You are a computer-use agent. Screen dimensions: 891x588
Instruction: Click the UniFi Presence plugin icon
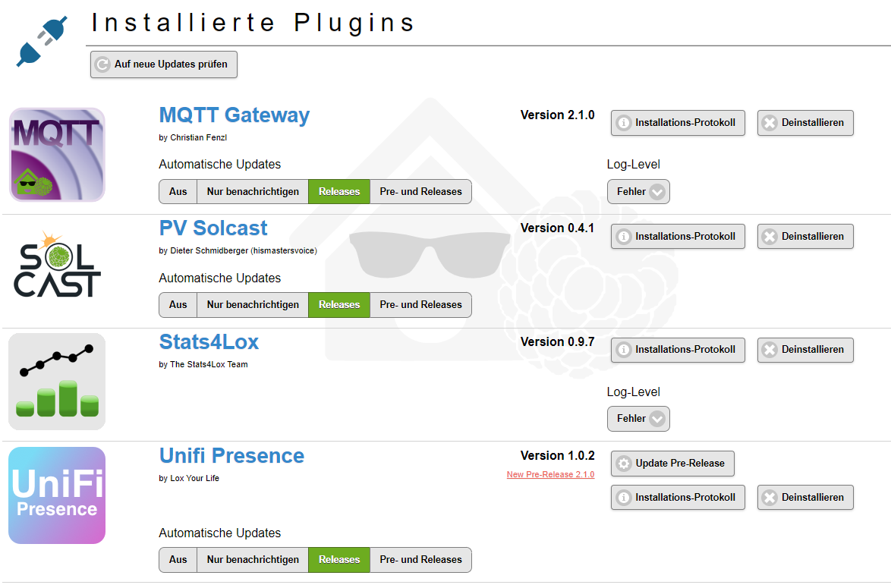[57, 495]
